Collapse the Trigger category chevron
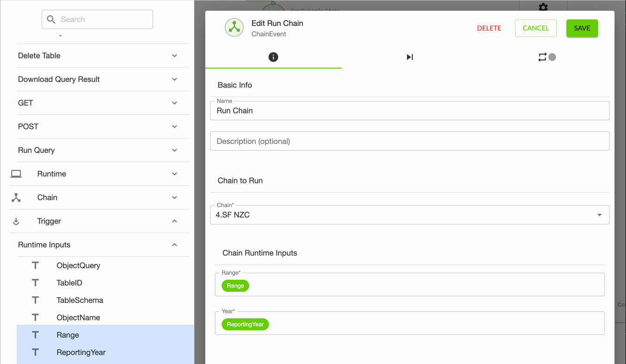Image resolution: width=626 pixels, height=364 pixels. [174, 221]
